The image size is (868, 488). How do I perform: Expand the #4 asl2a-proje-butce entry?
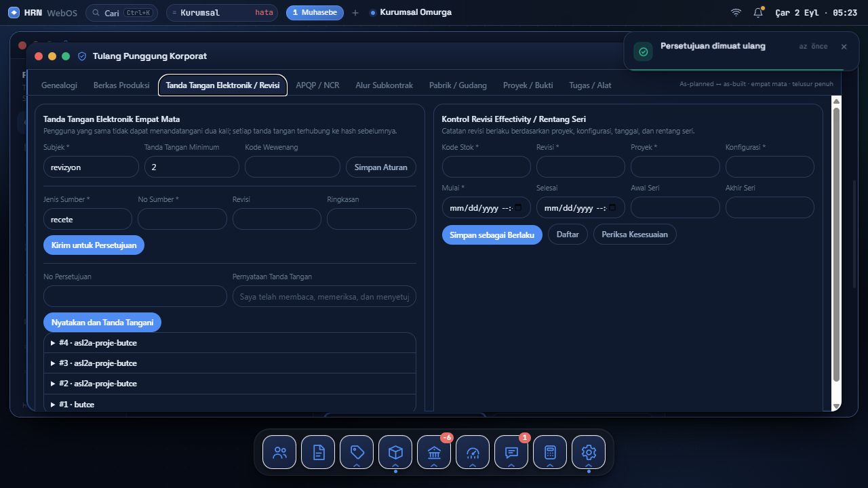230,343
